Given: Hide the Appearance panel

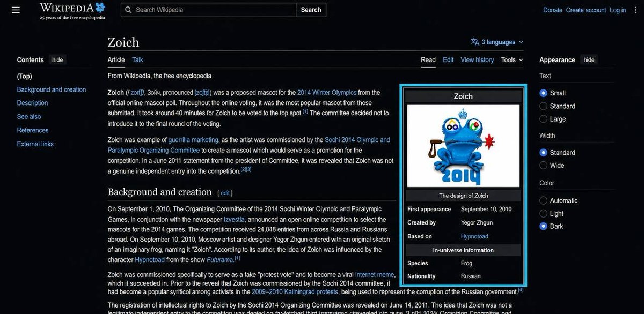Looking at the screenshot, I should tap(589, 60).
